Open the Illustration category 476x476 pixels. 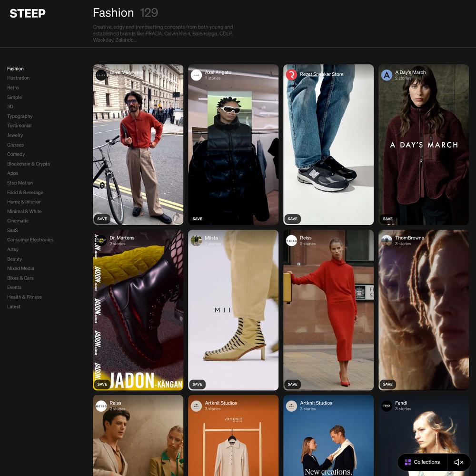point(18,78)
